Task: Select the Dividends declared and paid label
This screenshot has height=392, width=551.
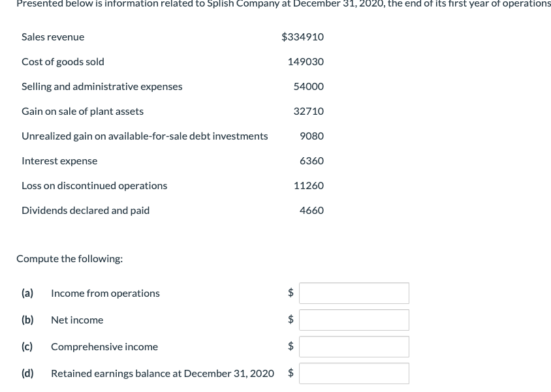Action: click(x=86, y=210)
